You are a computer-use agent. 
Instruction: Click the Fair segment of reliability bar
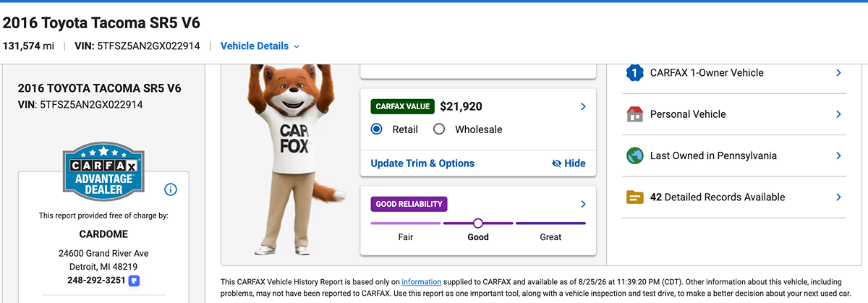(405, 223)
